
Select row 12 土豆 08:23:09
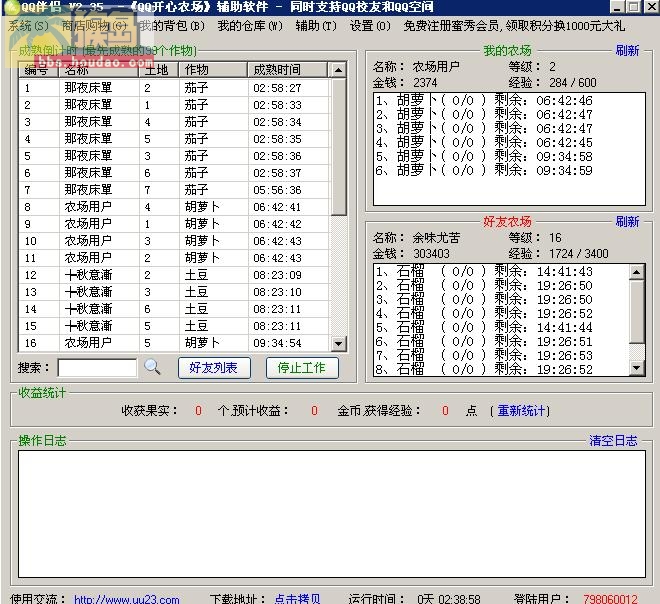coord(174,275)
